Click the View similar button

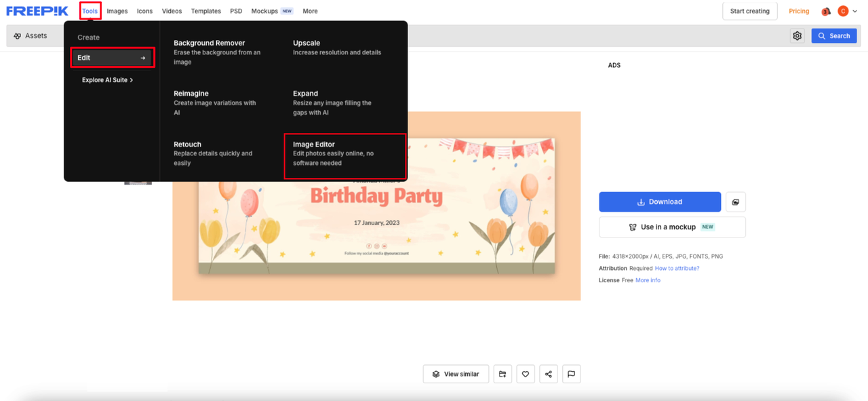click(x=456, y=374)
